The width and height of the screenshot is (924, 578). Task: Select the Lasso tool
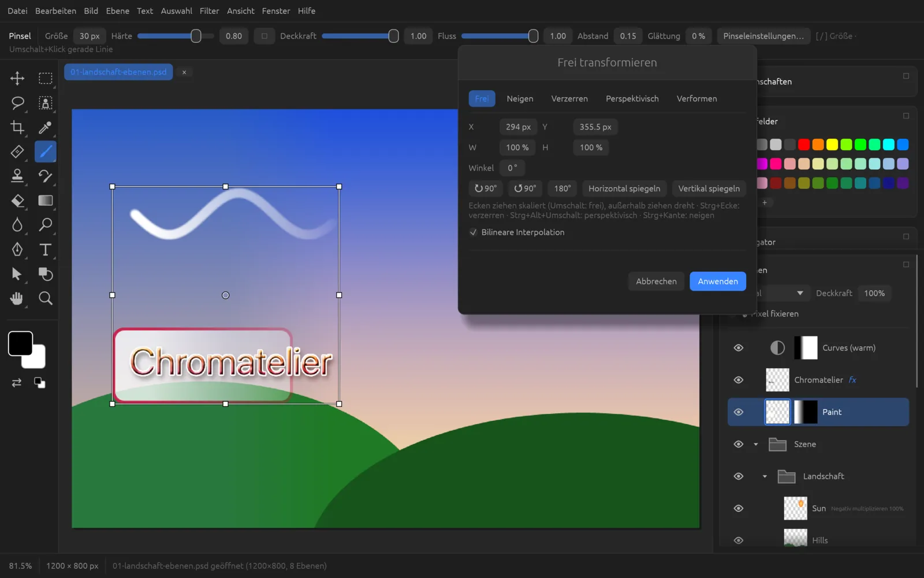pos(17,103)
